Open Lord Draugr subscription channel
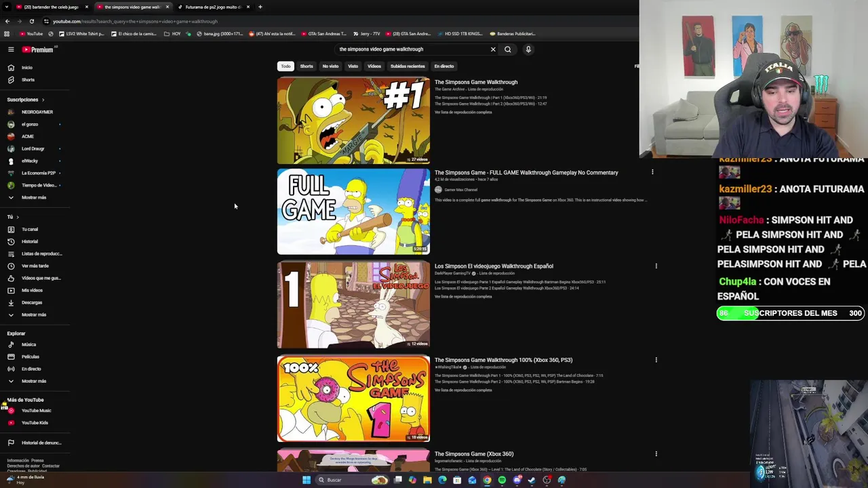This screenshot has height=488, width=868. point(27,148)
